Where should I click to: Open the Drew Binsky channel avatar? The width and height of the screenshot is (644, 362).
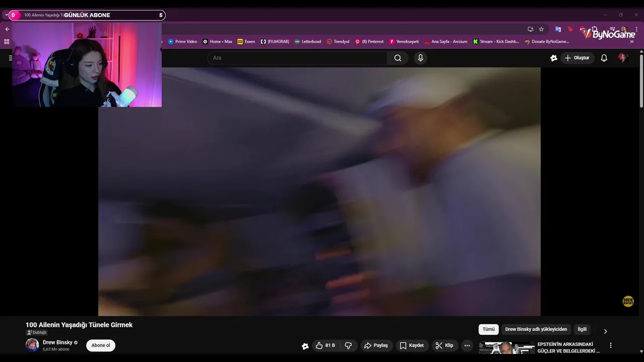coord(32,345)
